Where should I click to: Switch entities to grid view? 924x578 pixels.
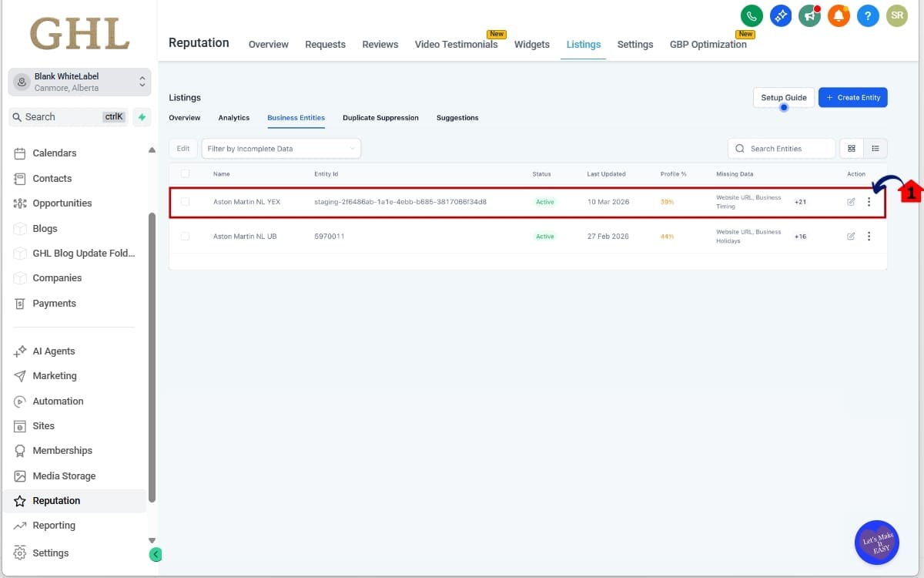click(x=852, y=148)
